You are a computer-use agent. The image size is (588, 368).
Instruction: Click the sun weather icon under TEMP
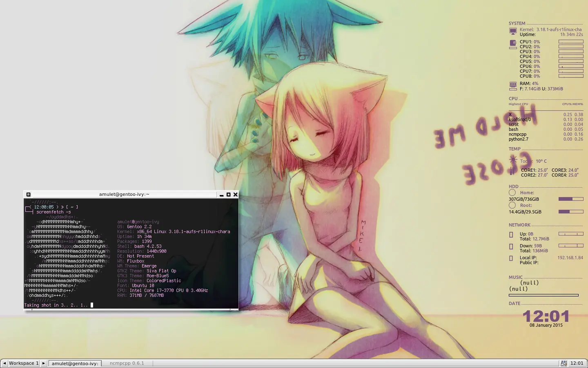(x=513, y=159)
